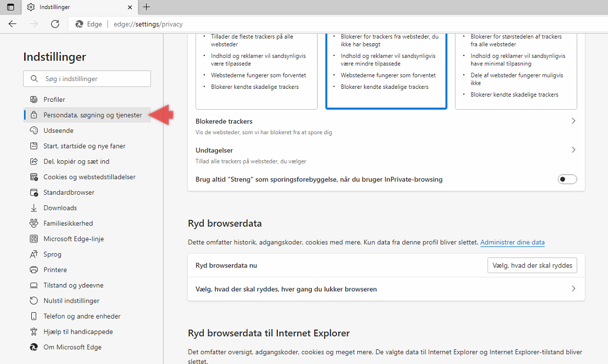Click the Nulstil indstillinger reset icon
The height and width of the screenshot is (364, 608).
34,301
